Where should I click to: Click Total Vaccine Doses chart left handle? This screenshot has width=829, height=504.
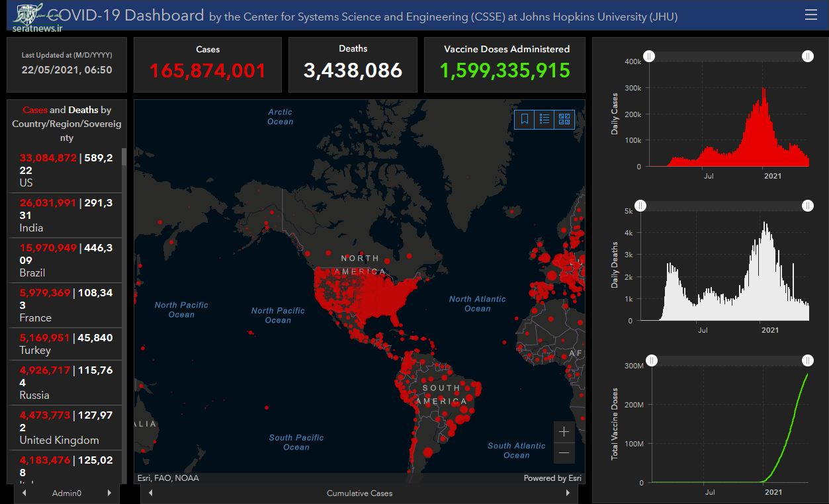pyautogui.click(x=652, y=360)
